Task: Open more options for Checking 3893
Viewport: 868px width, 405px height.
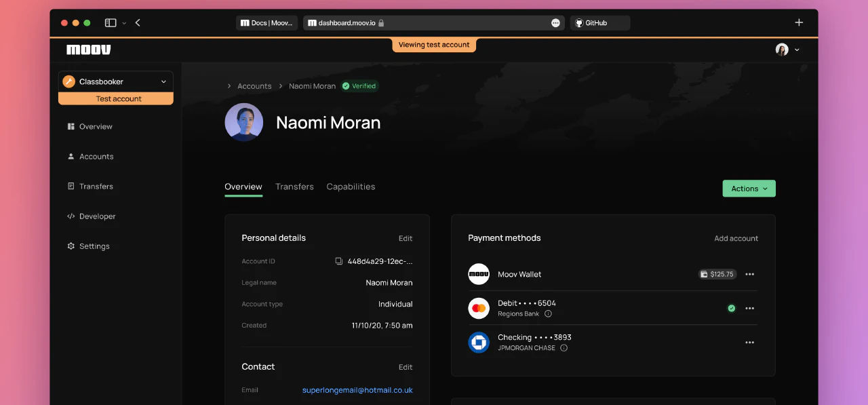Action: [x=749, y=342]
